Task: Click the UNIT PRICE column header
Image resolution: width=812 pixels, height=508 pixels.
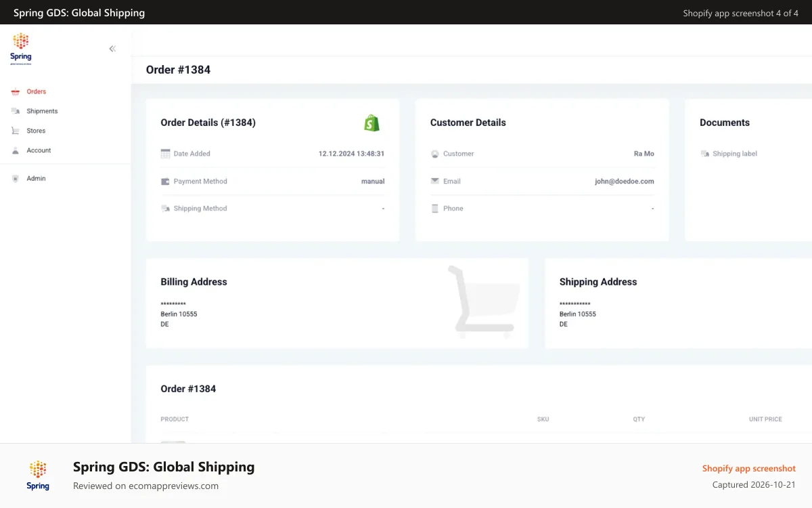Action: click(765, 419)
